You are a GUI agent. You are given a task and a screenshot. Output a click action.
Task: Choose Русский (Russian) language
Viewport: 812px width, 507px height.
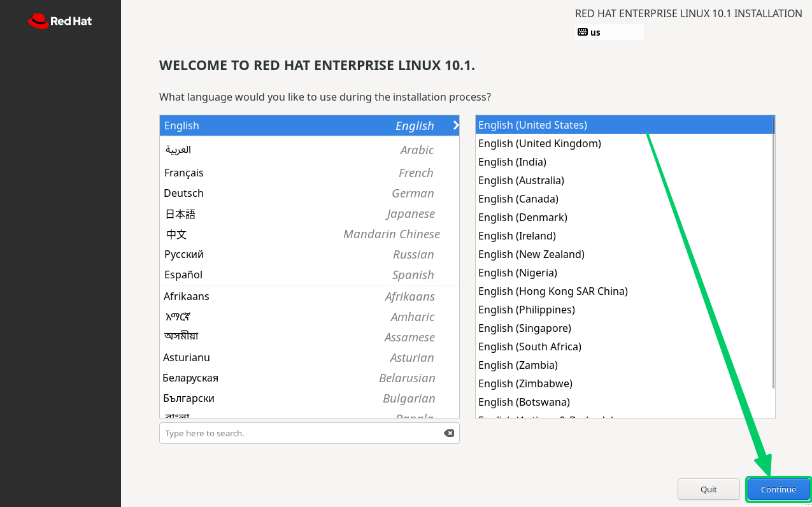coord(310,254)
